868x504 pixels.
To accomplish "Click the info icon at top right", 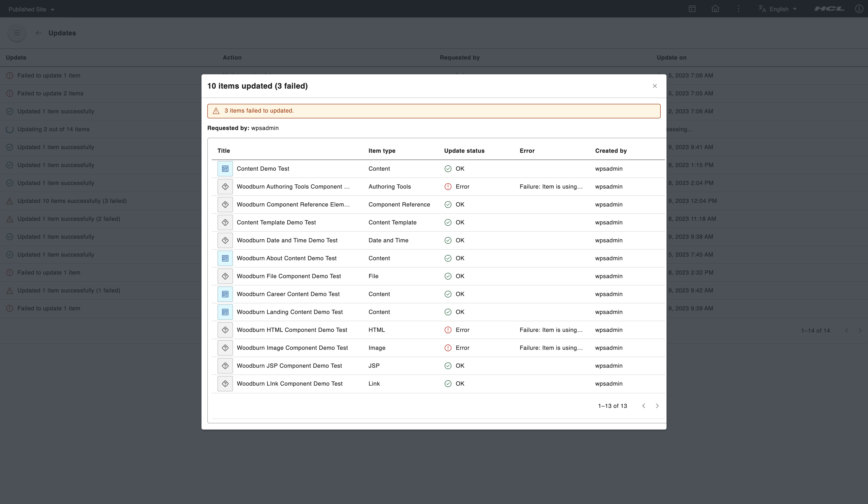I will click(859, 9).
